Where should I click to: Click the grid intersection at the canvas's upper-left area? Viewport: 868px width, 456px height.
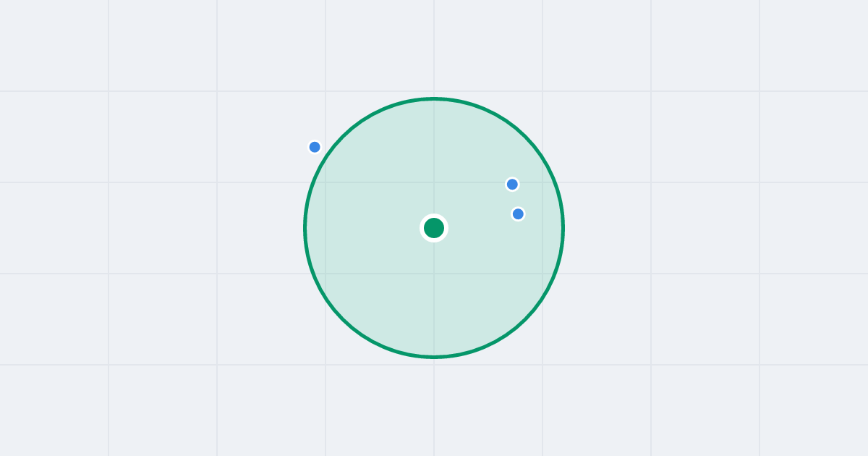109,91
